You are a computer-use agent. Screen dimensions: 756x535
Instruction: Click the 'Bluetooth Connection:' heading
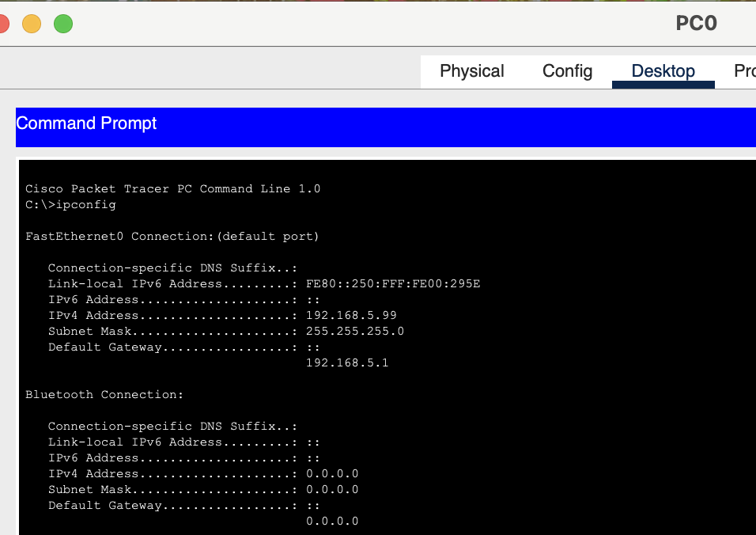(104, 395)
